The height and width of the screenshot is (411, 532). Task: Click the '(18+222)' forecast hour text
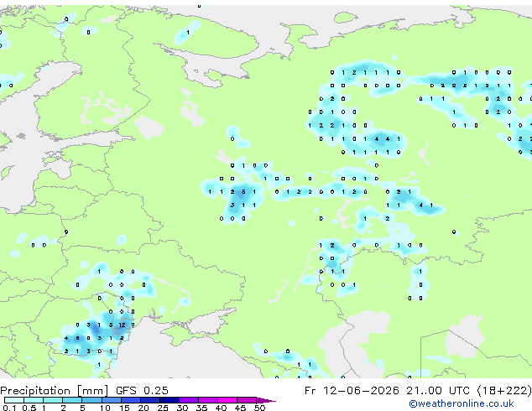pyautogui.click(x=504, y=391)
